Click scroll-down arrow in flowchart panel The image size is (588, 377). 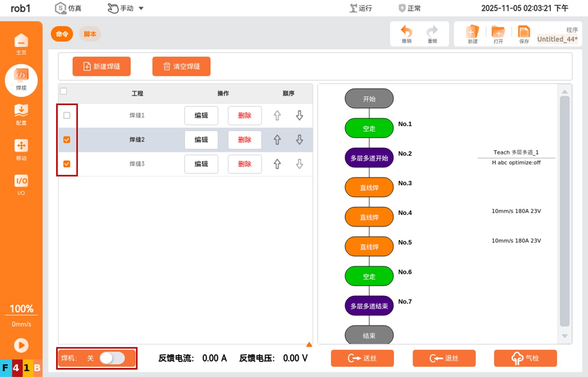564,336
